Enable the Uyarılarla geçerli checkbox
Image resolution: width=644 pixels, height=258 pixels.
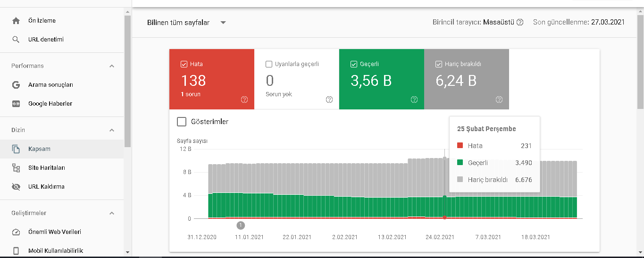[x=269, y=64]
